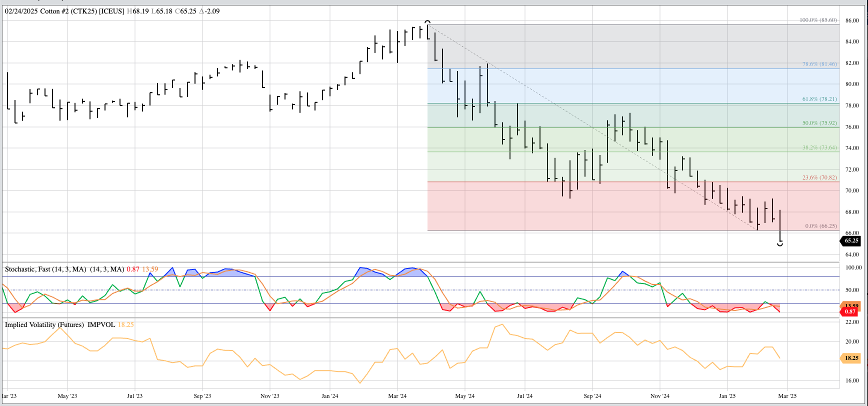Click the 86.00 price axis label
Viewport: 868px width, 406px height.
pyautogui.click(x=852, y=20)
